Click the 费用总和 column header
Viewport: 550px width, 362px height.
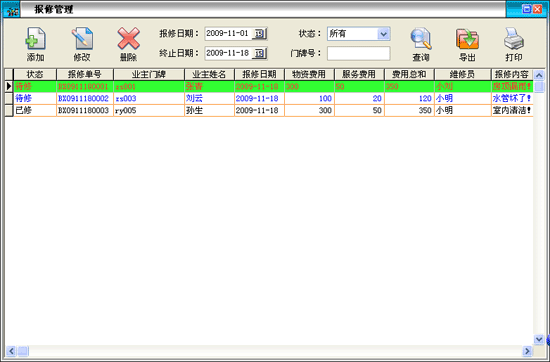409,74
